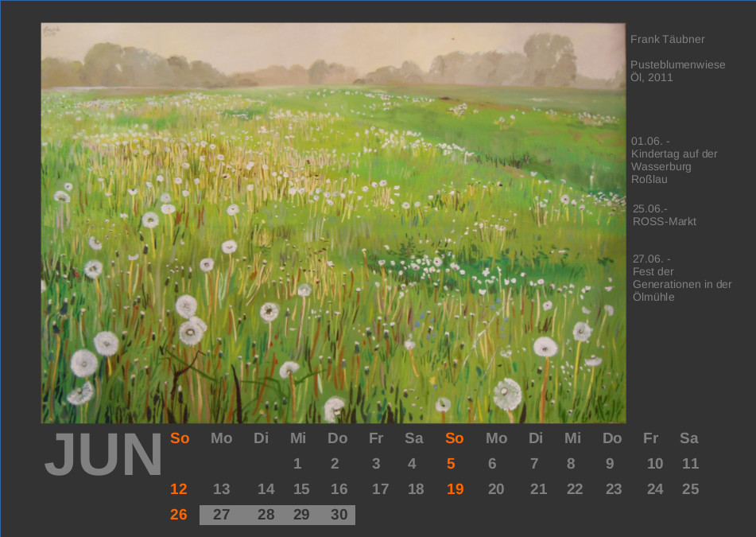Viewport: 756px width, 537px height.
Task: Click highlighted date 27 in the calendar
Action: coord(221,515)
